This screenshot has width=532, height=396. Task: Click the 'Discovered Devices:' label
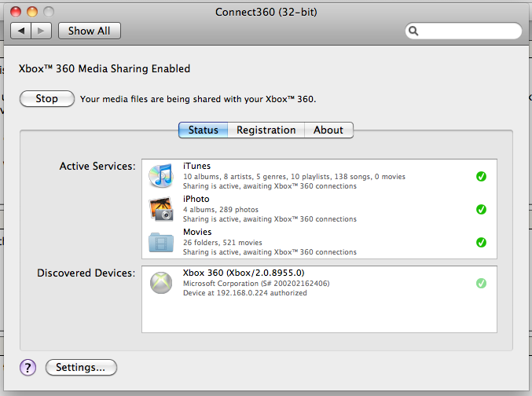[x=86, y=273]
